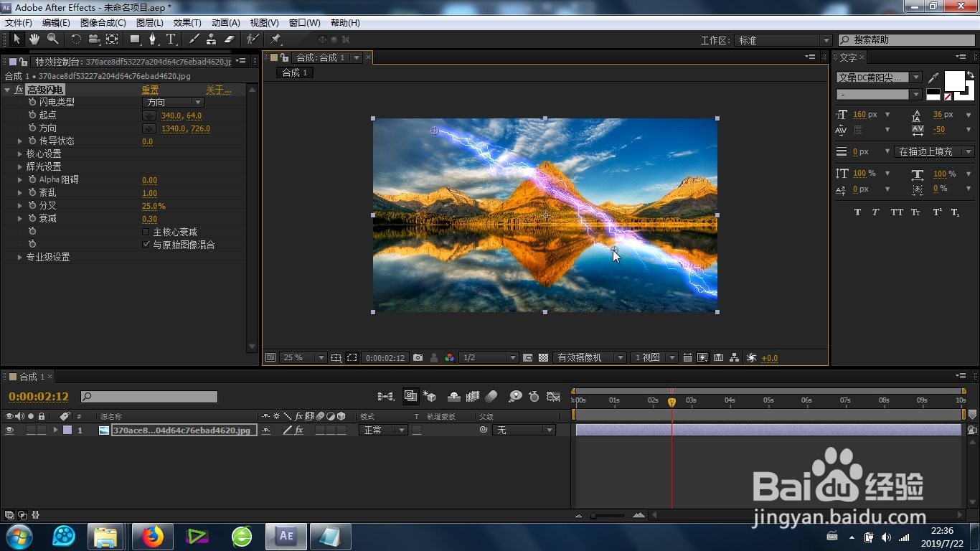Select the Rectangle mask tool
The image size is (980, 551).
click(x=135, y=39)
